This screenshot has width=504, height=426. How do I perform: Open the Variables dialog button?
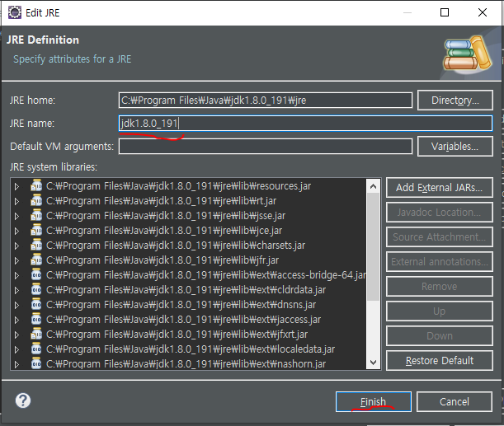point(455,147)
